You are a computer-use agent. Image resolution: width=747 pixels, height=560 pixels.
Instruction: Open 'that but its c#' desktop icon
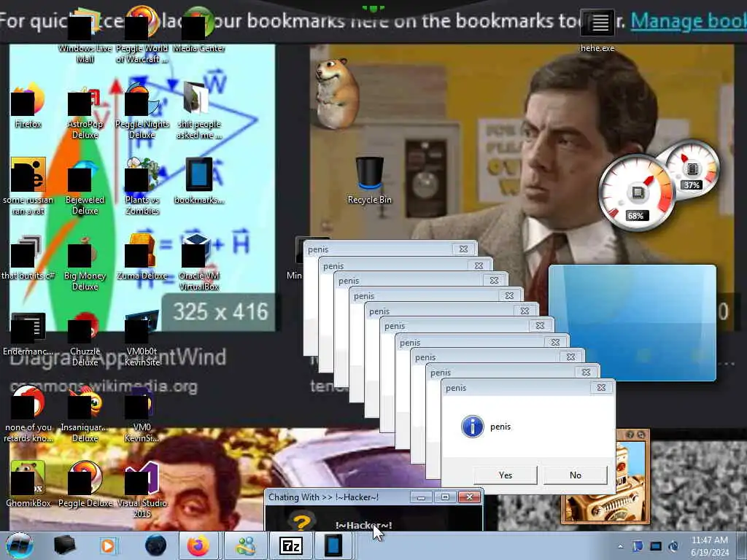(28, 257)
